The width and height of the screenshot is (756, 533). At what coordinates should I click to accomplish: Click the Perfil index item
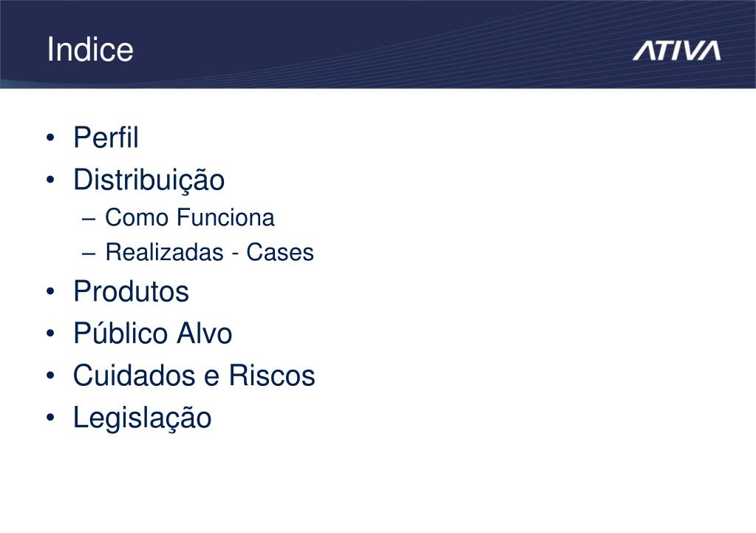[x=106, y=138]
